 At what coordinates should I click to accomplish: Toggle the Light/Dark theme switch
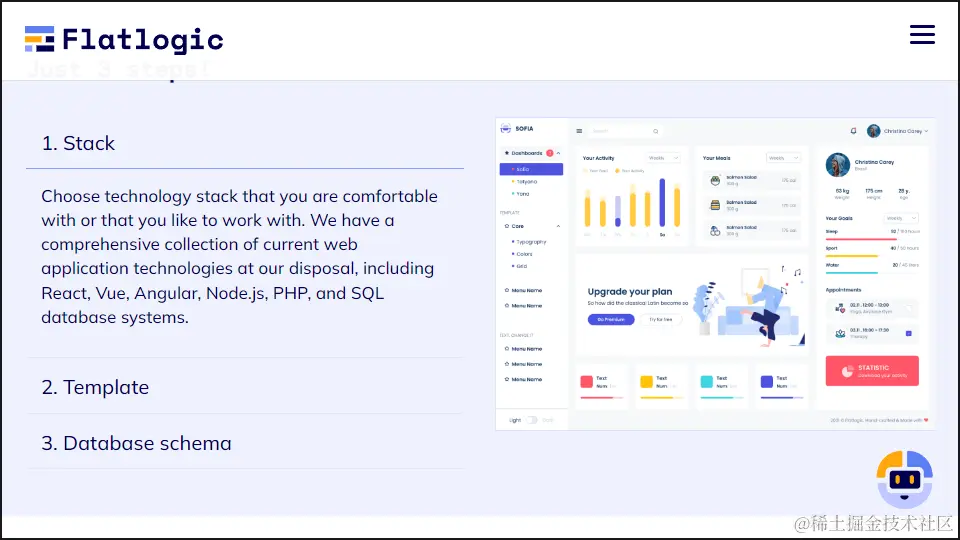coord(531,420)
